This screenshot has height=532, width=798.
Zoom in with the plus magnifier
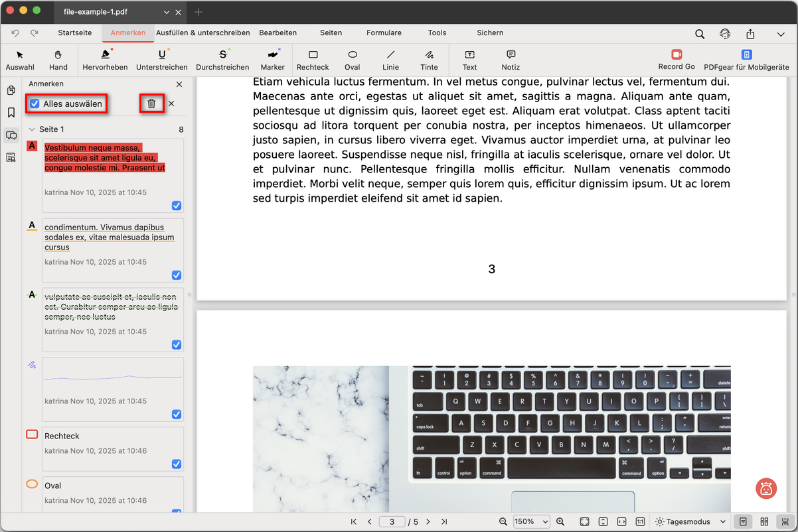[x=560, y=521]
